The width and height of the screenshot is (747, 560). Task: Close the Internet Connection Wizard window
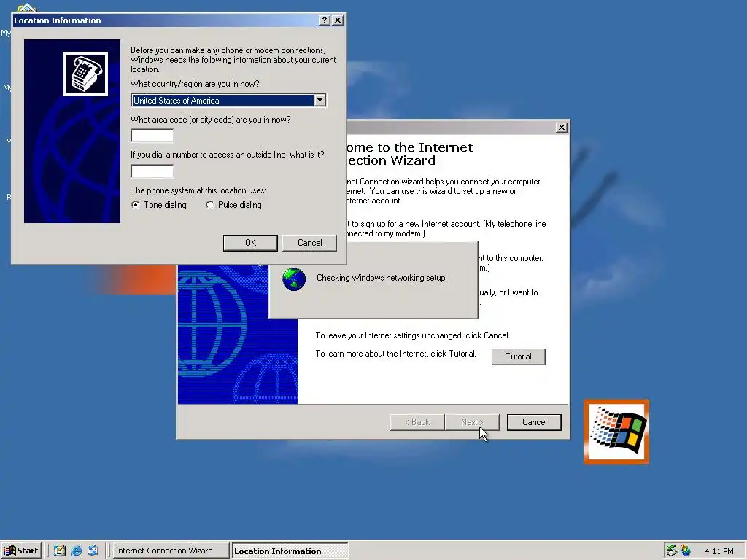562,127
